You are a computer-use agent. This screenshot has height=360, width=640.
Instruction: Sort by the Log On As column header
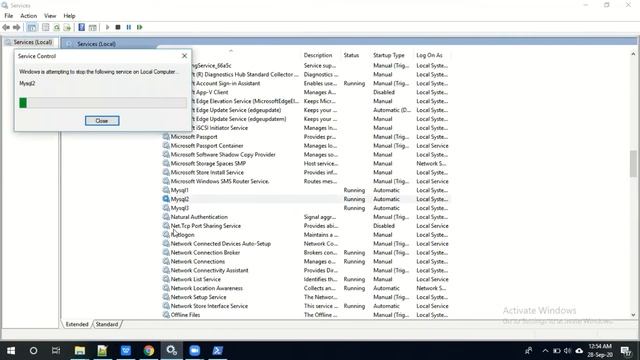(429, 55)
